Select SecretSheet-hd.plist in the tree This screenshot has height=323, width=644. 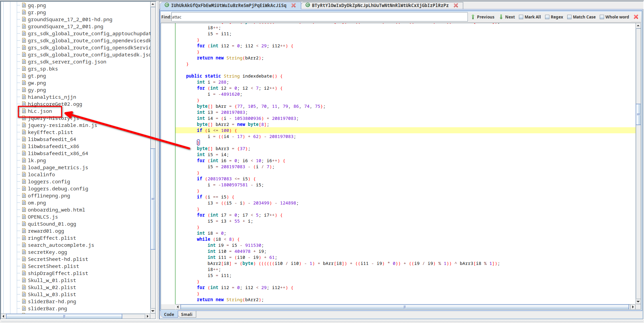coord(58,259)
